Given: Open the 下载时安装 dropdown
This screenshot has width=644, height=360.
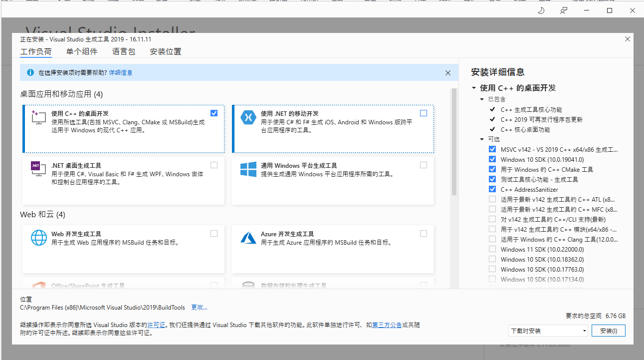Looking at the screenshot, I should [584, 330].
